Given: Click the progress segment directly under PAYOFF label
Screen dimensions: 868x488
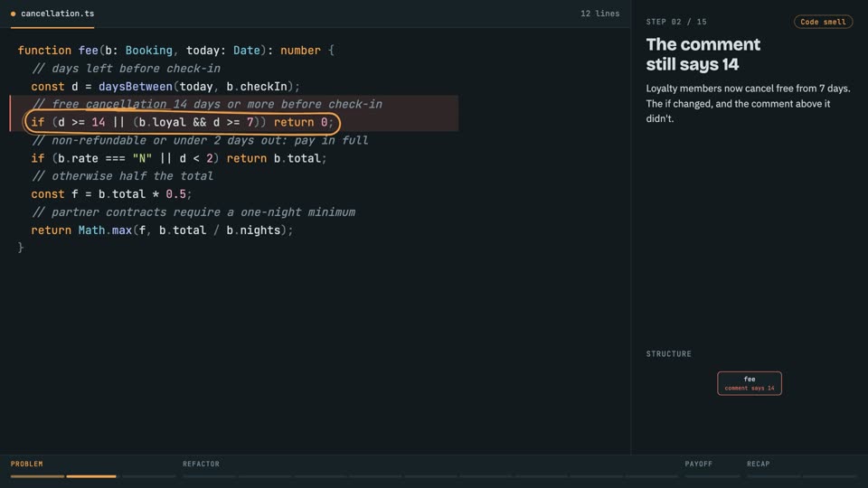Looking at the screenshot, I should [x=712, y=476].
